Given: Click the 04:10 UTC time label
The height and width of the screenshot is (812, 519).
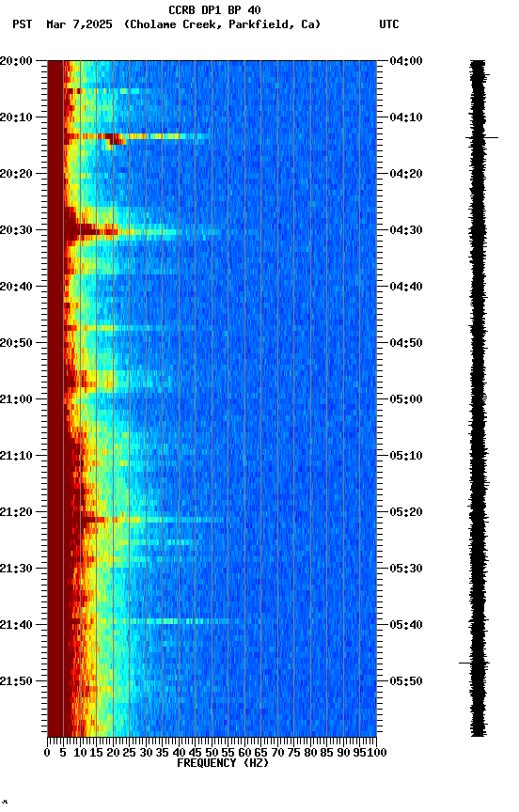Looking at the screenshot, I should click(x=406, y=117).
